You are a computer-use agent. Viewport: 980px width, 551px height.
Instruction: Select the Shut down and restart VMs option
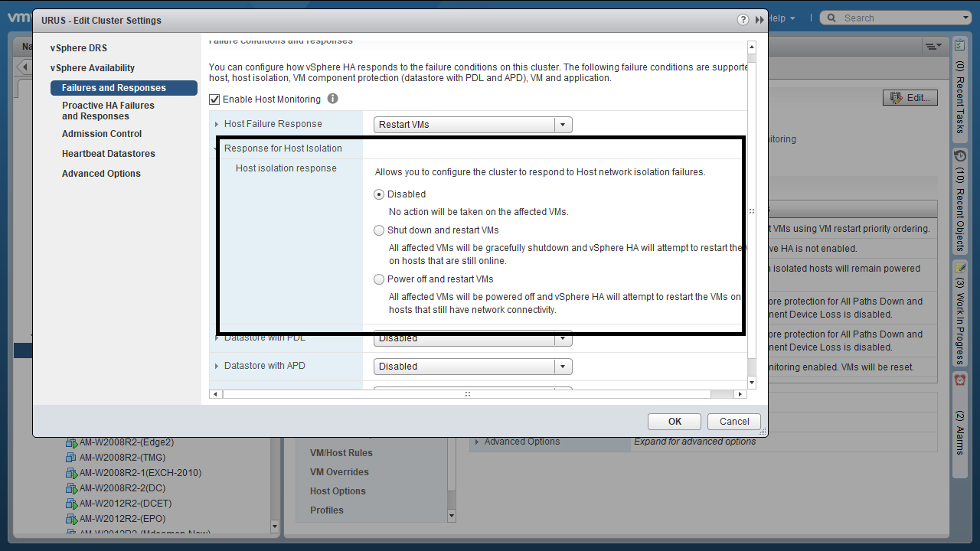point(379,230)
